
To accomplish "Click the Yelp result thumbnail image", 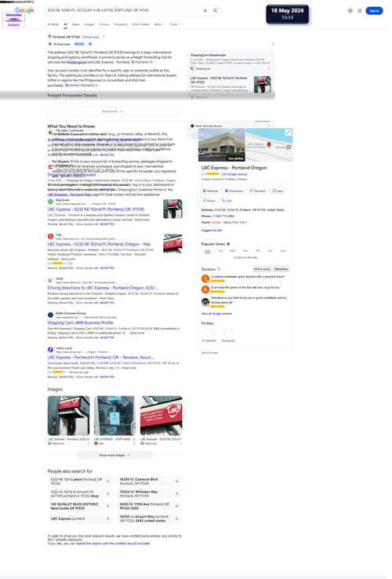I will 172,244.
